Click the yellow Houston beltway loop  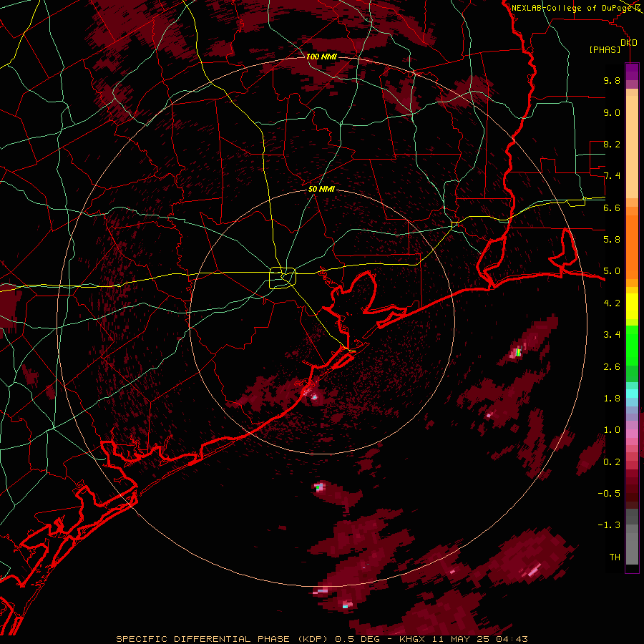[283, 278]
